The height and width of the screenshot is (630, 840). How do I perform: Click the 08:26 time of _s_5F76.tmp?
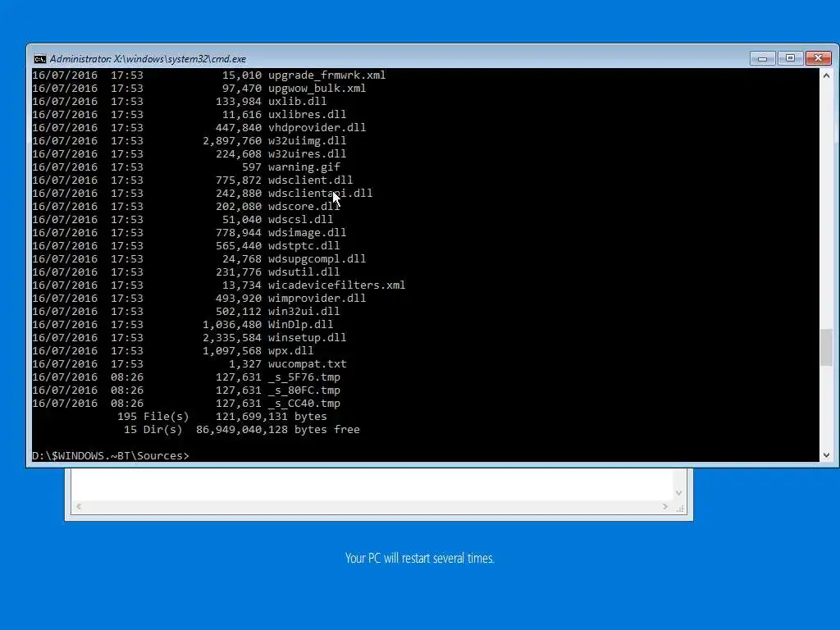(127, 377)
